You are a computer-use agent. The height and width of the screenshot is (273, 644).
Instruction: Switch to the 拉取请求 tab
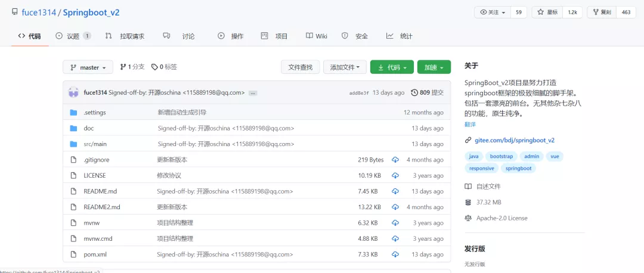[125, 36]
